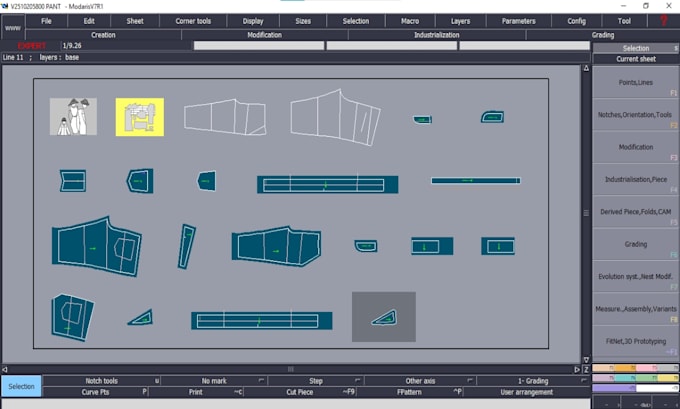680x409 pixels.
Task: Open FitNet,3D Prototyping toolbox
Action: [636, 341]
